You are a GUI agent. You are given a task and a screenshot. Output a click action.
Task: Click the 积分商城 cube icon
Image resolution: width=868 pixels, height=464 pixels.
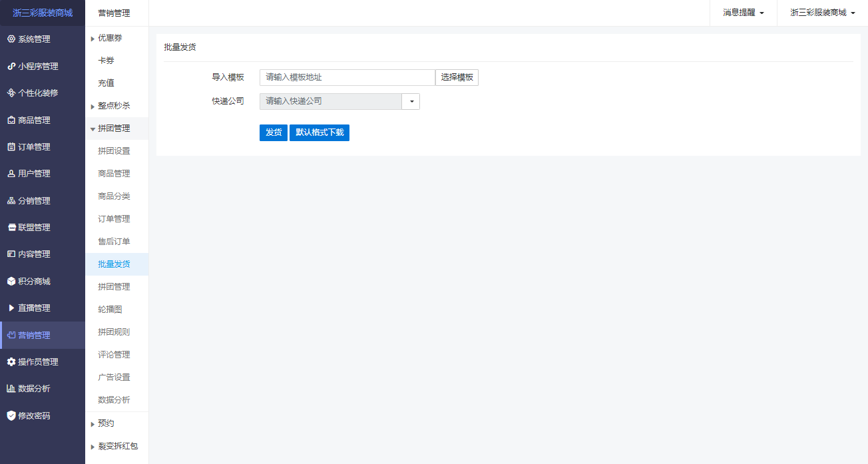(x=11, y=281)
